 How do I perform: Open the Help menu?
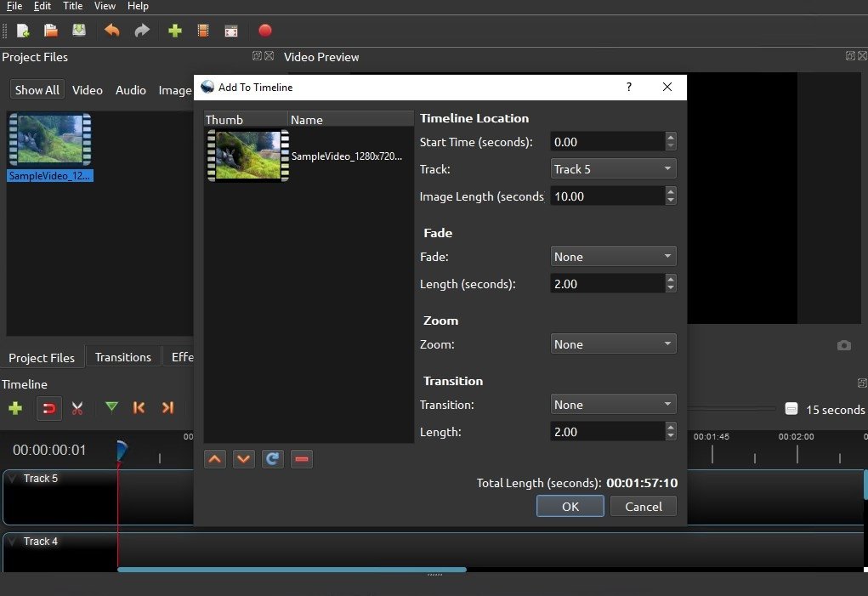click(x=138, y=6)
